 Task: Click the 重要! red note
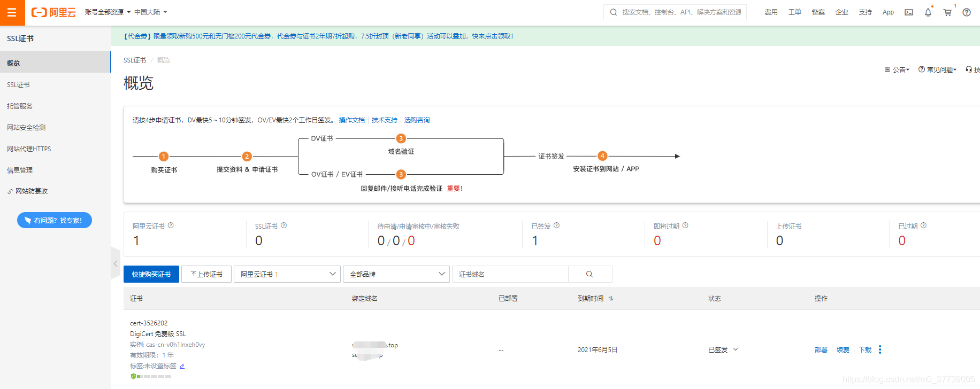[x=455, y=189]
